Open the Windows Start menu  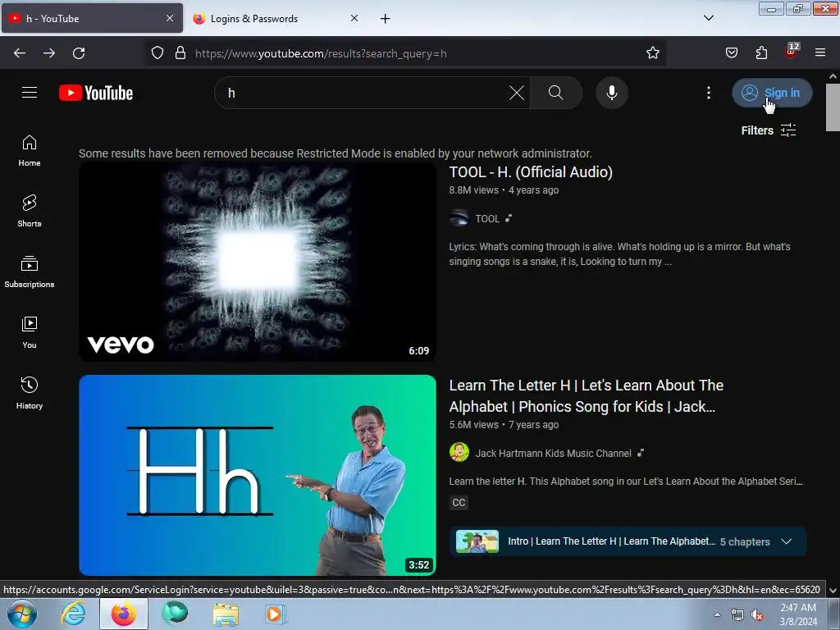click(21, 614)
